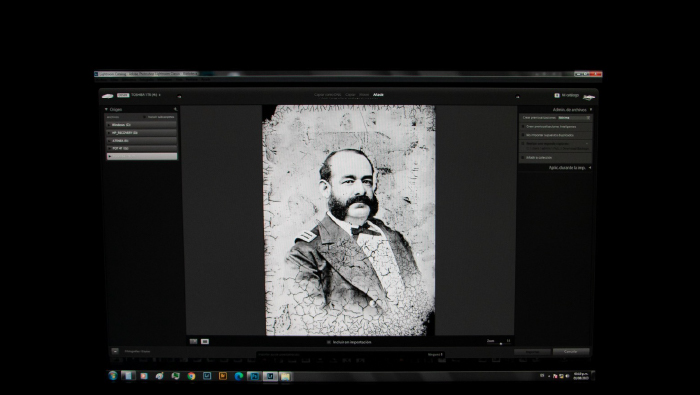Expand the Windows (C:) drive in Origen

pos(109,125)
